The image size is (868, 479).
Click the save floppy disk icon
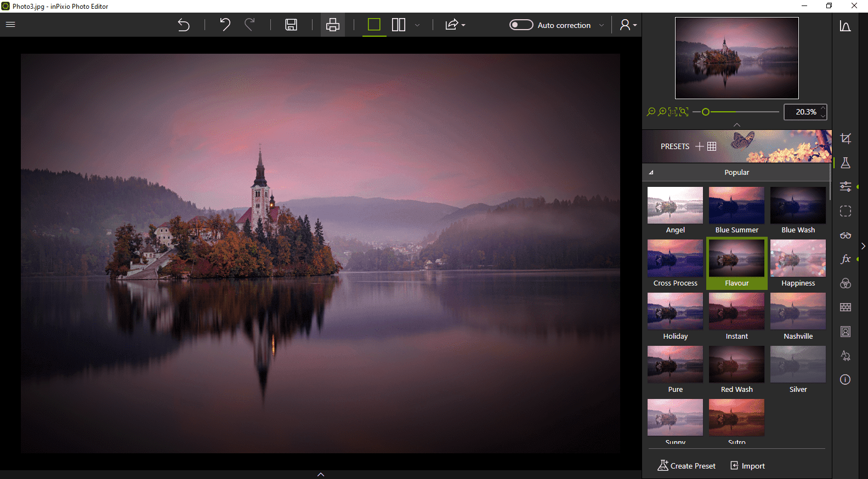(291, 25)
